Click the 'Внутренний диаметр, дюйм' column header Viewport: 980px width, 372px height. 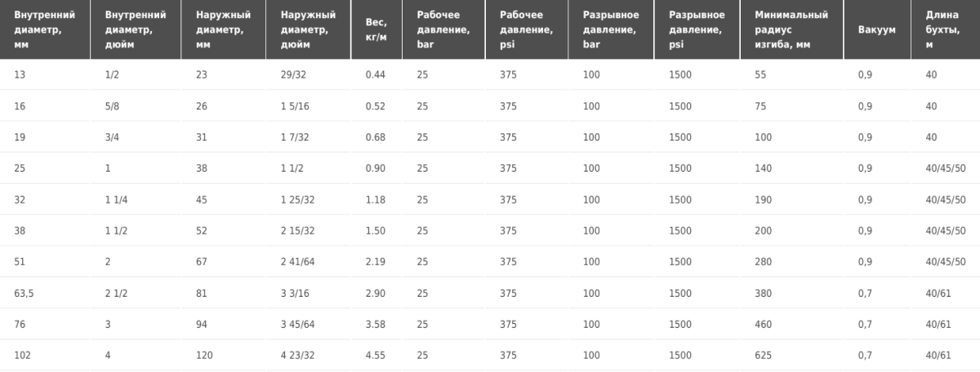[x=136, y=29]
